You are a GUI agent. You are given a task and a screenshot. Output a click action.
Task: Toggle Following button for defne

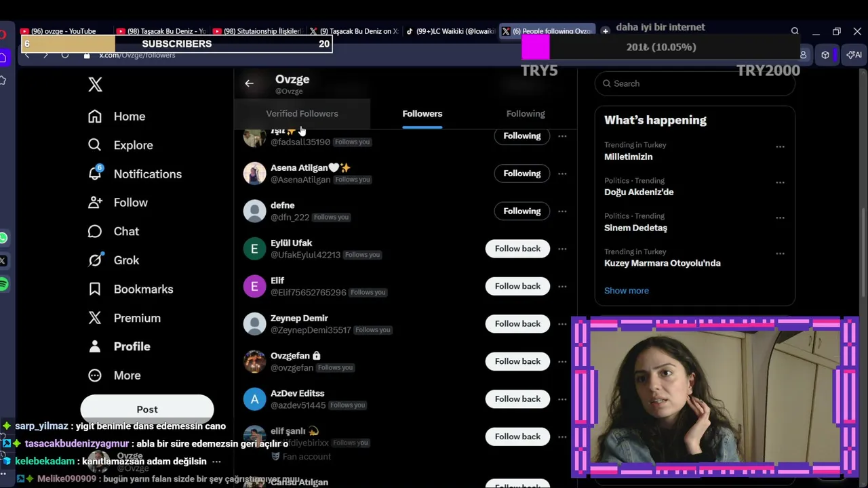[x=521, y=211]
